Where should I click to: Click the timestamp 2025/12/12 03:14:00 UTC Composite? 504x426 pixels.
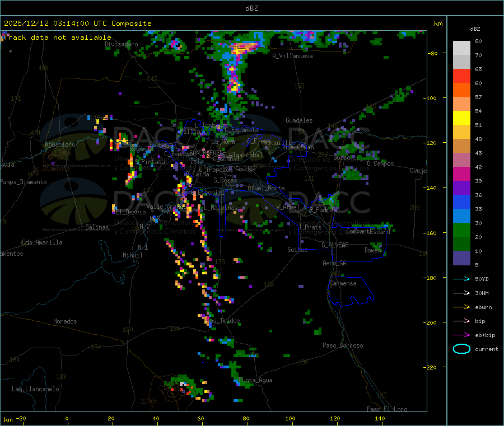point(78,24)
